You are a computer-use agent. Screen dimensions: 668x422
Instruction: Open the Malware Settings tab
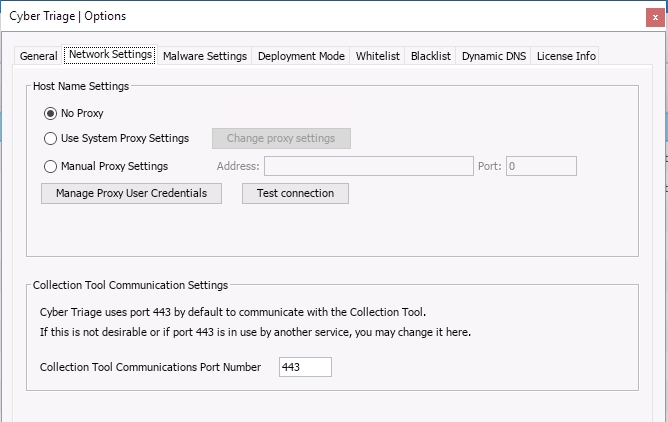pos(205,56)
